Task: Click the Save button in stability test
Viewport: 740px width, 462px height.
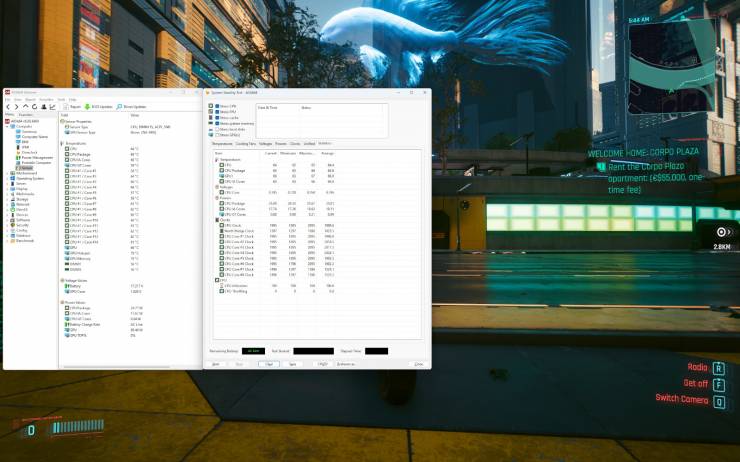Action: 293,364
